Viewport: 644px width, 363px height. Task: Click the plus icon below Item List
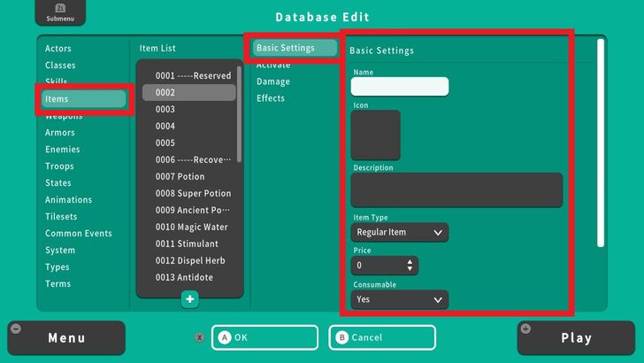coord(189,299)
